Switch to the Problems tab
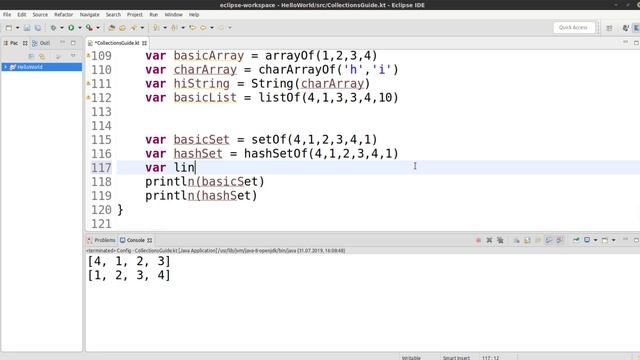The height and width of the screenshot is (360, 640). pyautogui.click(x=101, y=240)
